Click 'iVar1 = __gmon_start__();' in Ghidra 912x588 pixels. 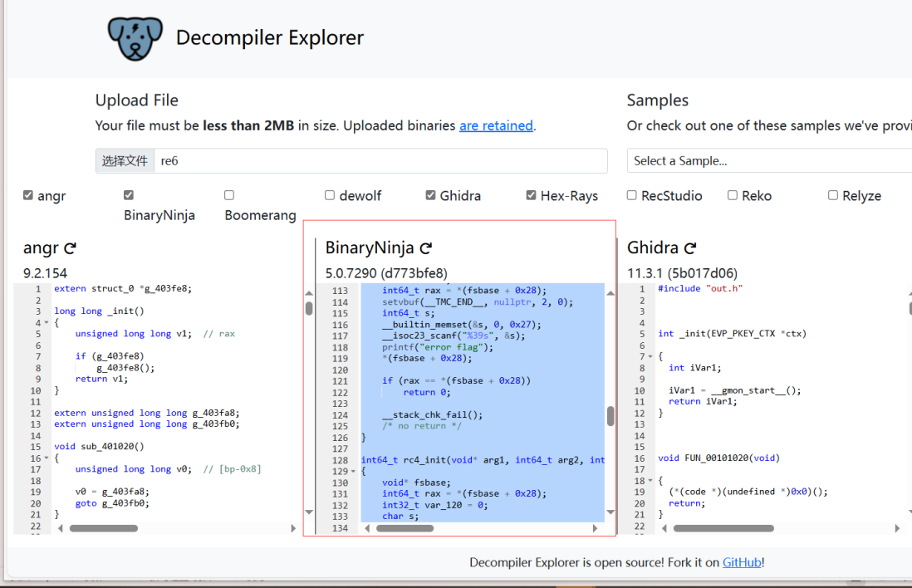pos(734,391)
